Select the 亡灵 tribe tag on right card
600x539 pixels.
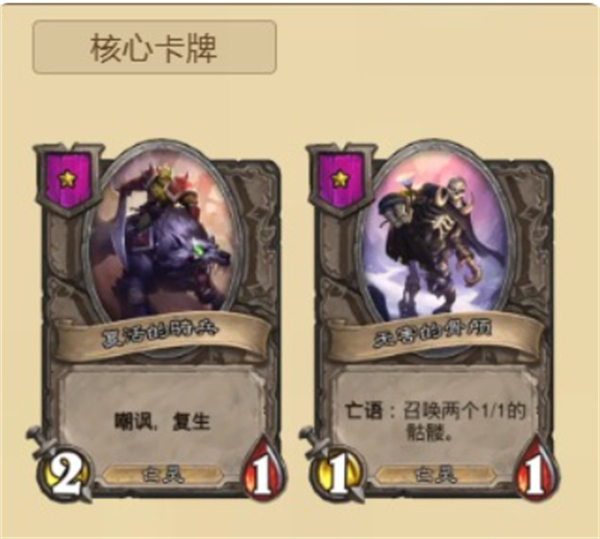[435, 475]
